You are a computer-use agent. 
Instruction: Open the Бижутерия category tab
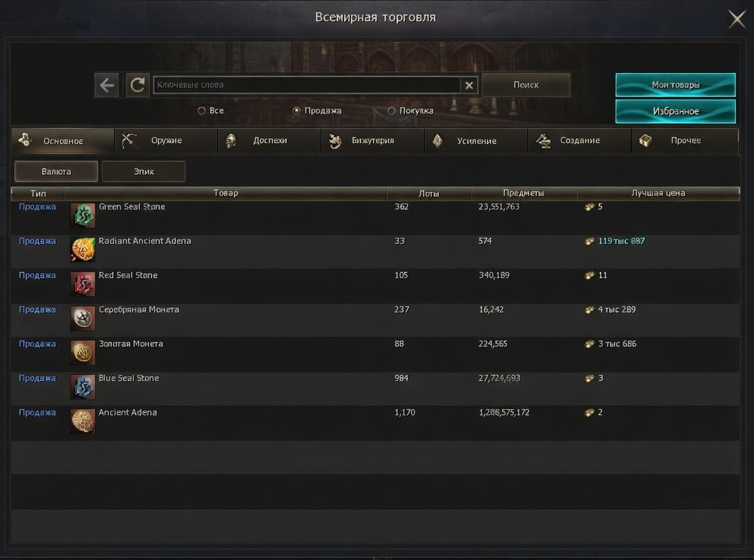372,141
